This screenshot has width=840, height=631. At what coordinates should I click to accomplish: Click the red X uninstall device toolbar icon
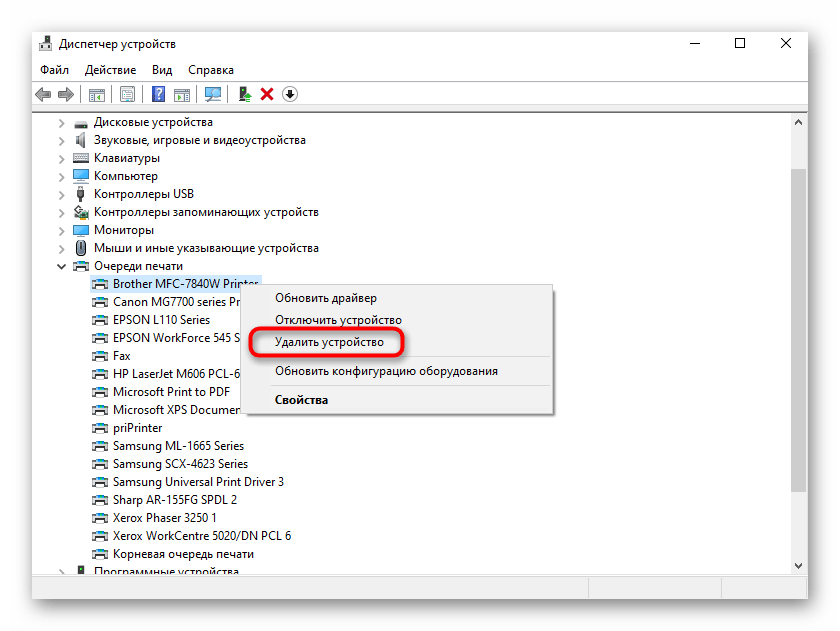click(x=267, y=94)
